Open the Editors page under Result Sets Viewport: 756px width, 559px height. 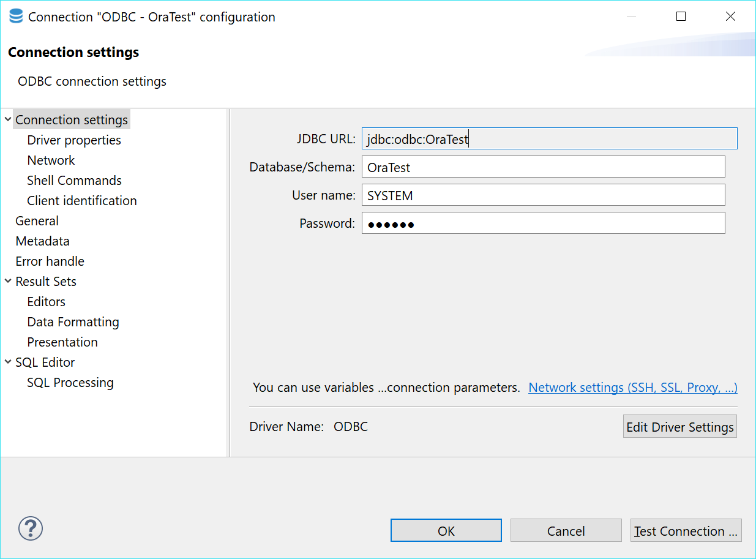[x=46, y=301]
